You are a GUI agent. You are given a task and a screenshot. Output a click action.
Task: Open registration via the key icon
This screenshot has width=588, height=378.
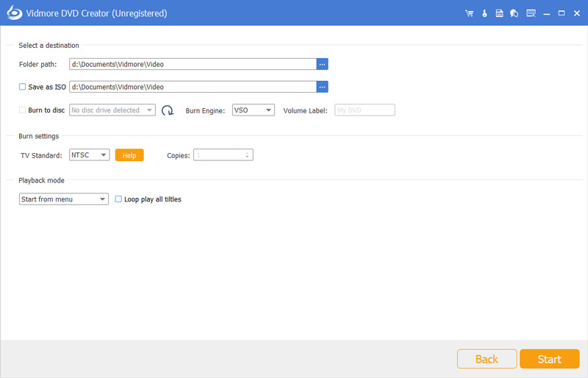(485, 13)
